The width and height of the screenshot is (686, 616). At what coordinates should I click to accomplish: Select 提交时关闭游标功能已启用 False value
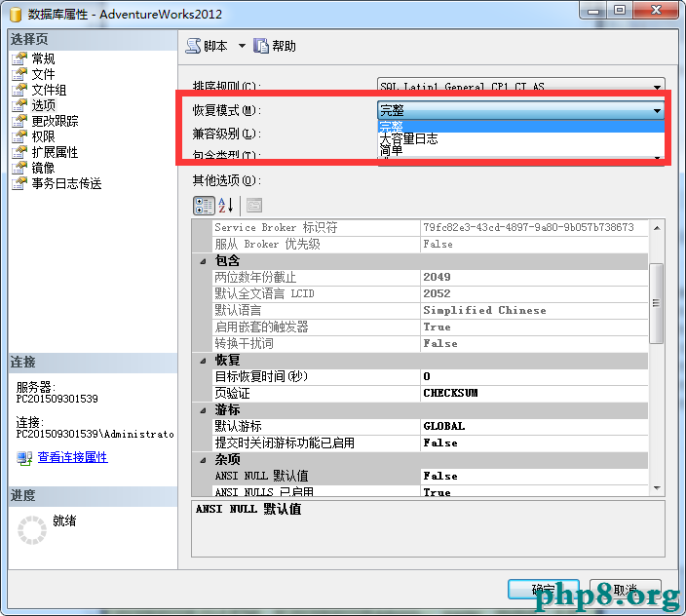click(534, 443)
